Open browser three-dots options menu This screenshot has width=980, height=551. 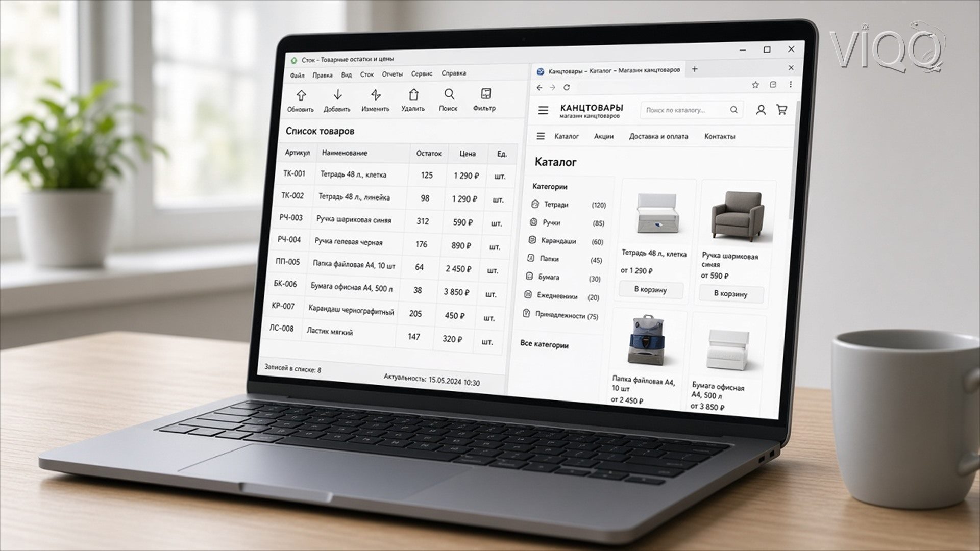click(791, 85)
